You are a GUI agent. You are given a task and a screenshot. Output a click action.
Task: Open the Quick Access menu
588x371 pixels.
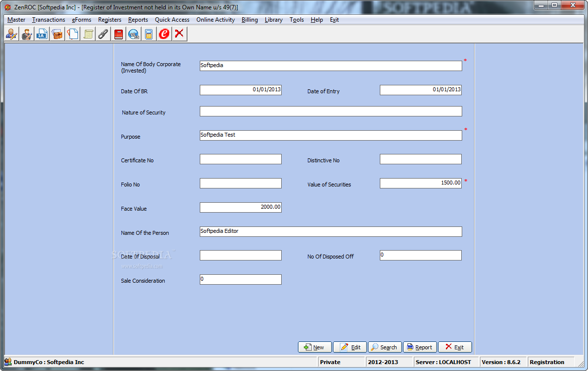pyautogui.click(x=172, y=20)
